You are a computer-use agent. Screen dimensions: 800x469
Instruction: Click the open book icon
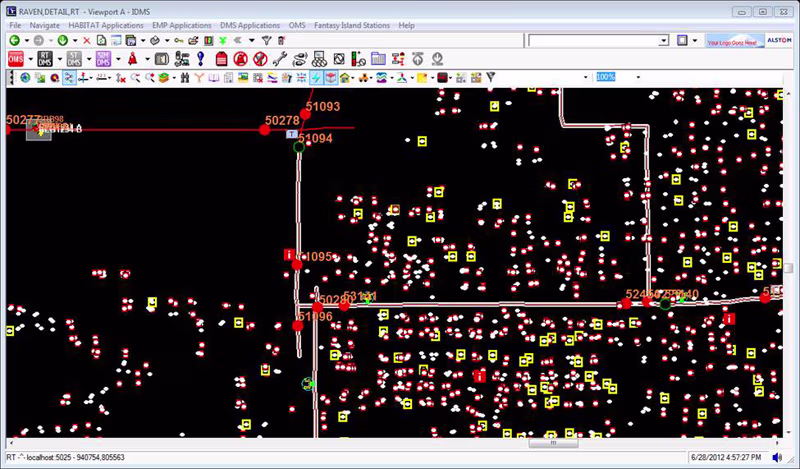[213, 78]
